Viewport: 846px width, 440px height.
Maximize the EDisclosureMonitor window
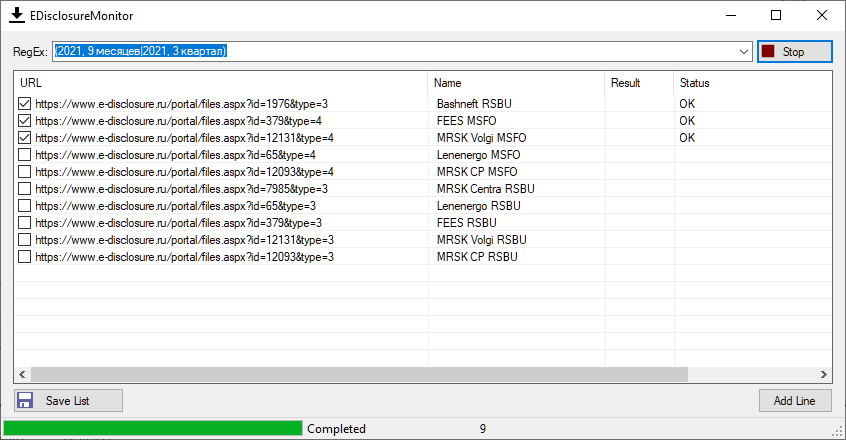(x=776, y=15)
